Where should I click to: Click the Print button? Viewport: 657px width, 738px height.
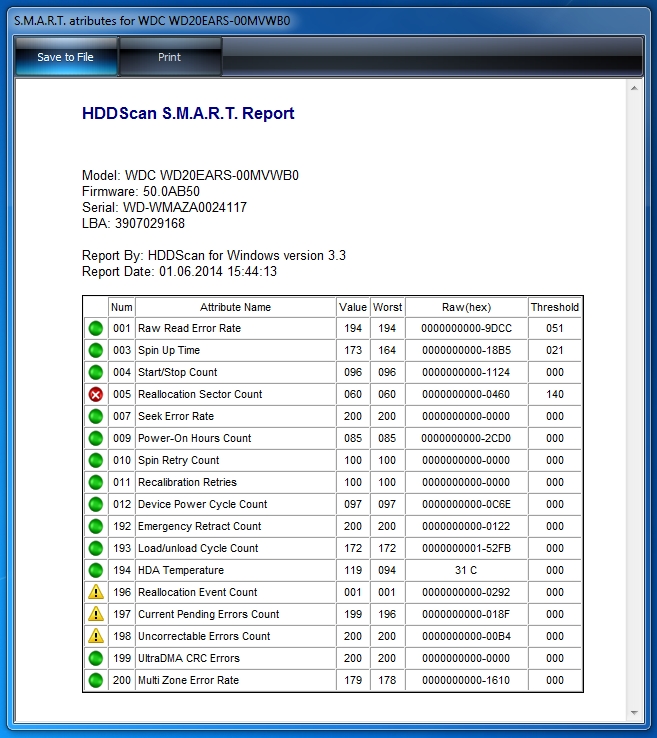170,57
